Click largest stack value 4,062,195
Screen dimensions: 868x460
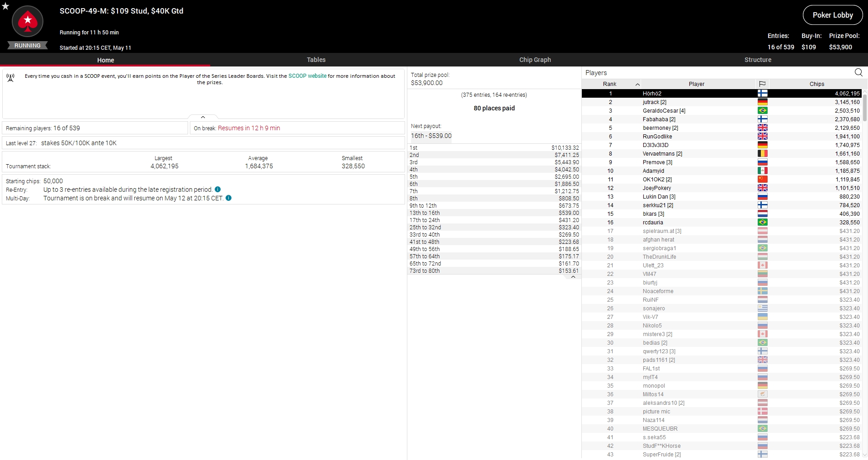pos(165,166)
